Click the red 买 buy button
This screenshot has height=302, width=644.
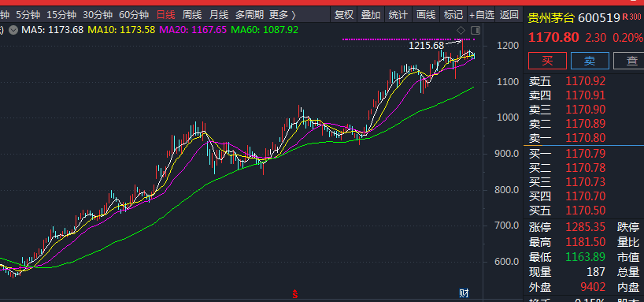(547, 61)
